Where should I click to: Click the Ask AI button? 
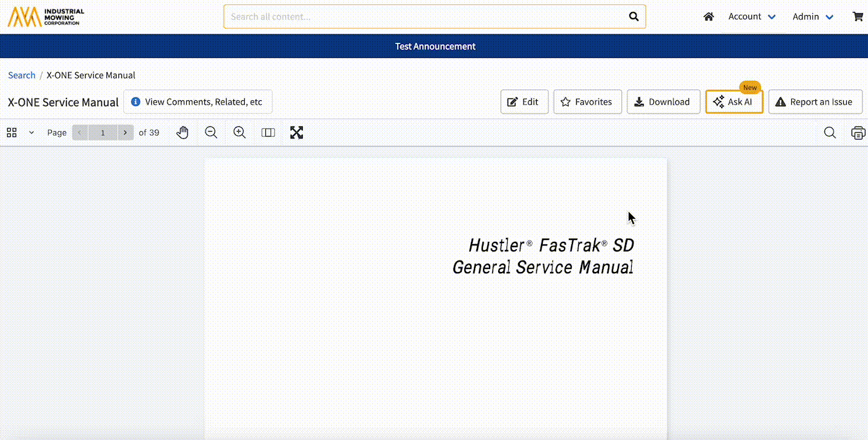click(734, 102)
